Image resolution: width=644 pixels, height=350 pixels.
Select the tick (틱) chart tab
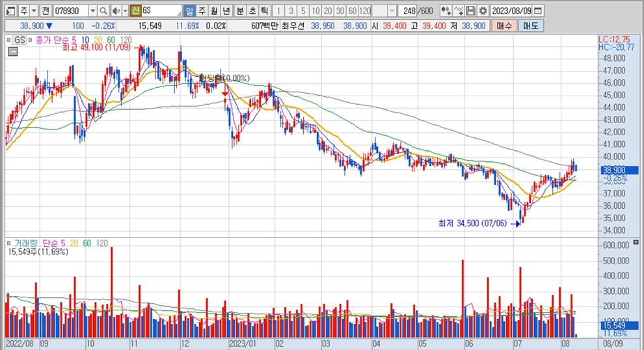coord(264,11)
